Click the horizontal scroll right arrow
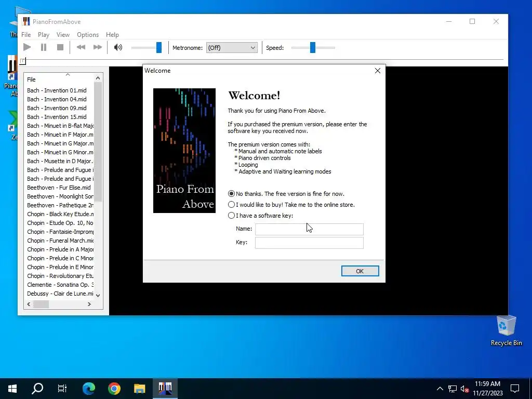This screenshot has height=399, width=532. pyautogui.click(x=89, y=304)
